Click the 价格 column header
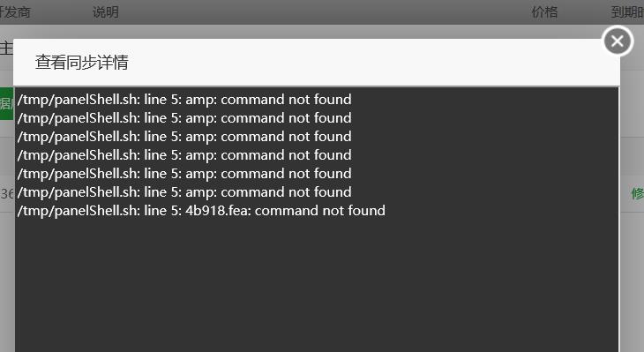The height and width of the screenshot is (352, 644). (x=544, y=12)
